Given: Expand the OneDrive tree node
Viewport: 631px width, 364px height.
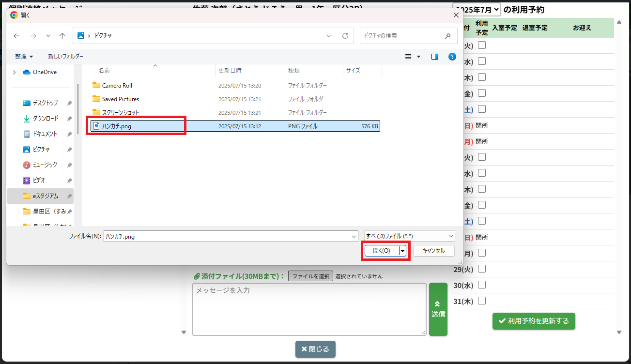Looking at the screenshot, I should [x=15, y=72].
